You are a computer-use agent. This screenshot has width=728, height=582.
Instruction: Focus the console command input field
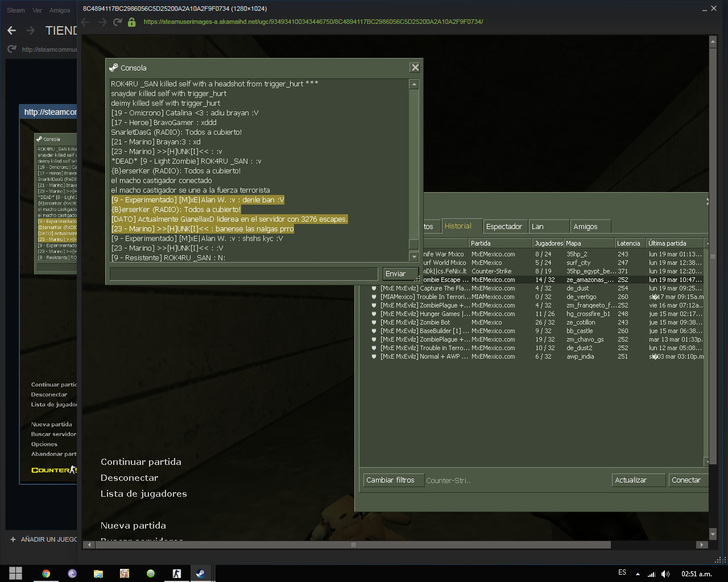(244, 274)
